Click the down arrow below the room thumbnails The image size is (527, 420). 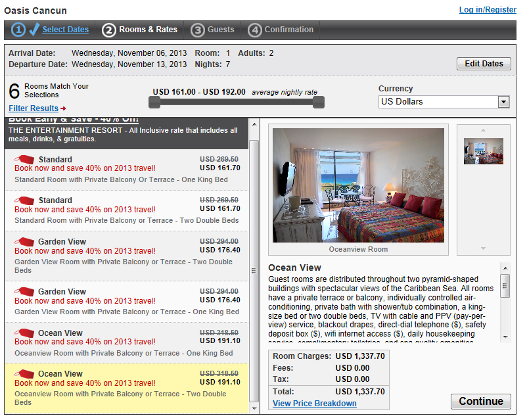pos(484,248)
